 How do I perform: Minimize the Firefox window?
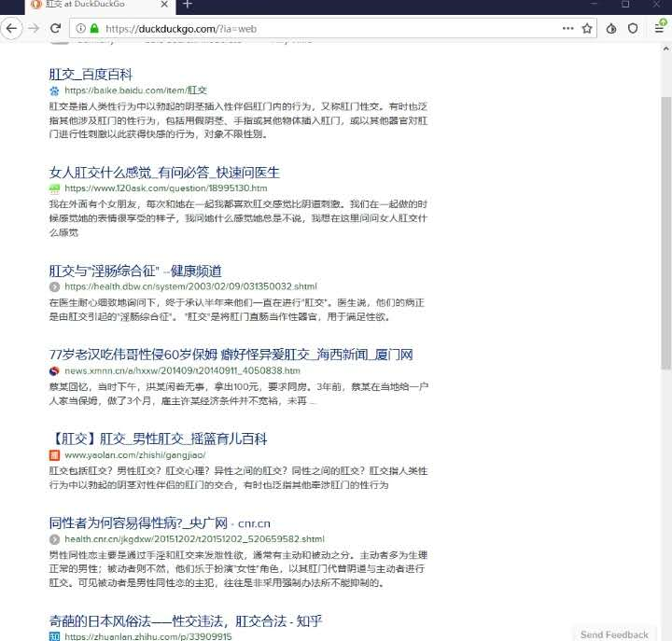click(594, 4)
